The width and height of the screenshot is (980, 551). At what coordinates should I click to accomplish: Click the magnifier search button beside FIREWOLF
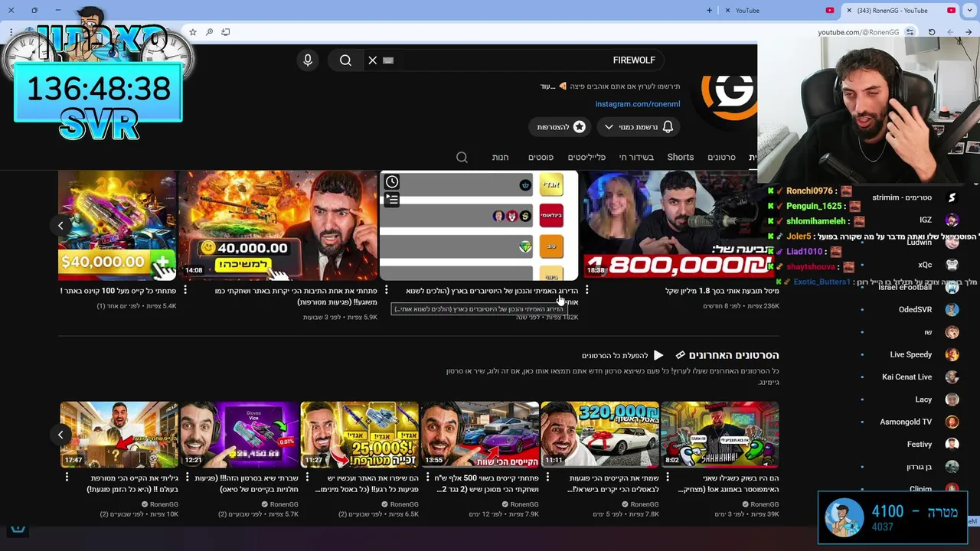click(x=345, y=60)
